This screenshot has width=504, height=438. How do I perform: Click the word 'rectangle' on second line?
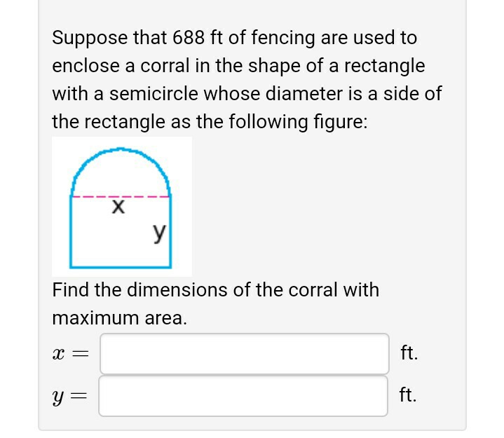(384, 67)
